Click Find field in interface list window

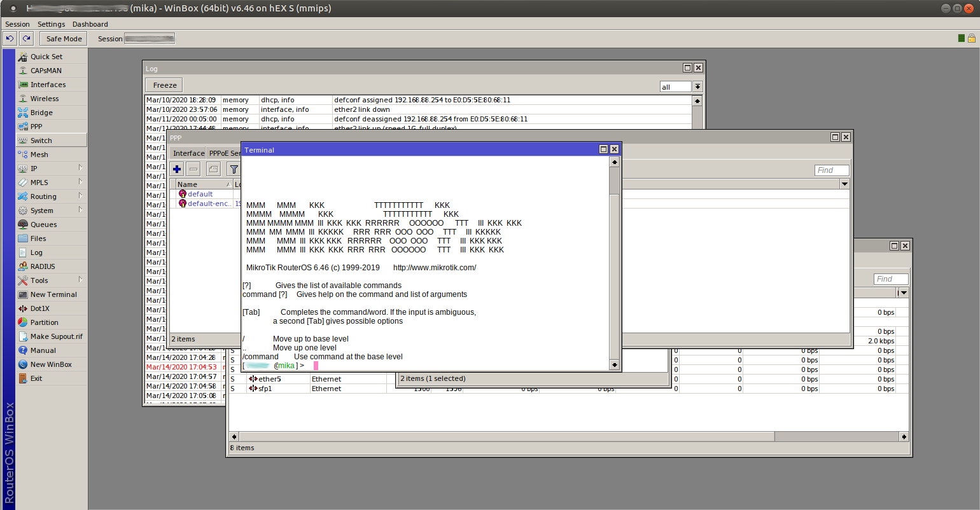(891, 279)
